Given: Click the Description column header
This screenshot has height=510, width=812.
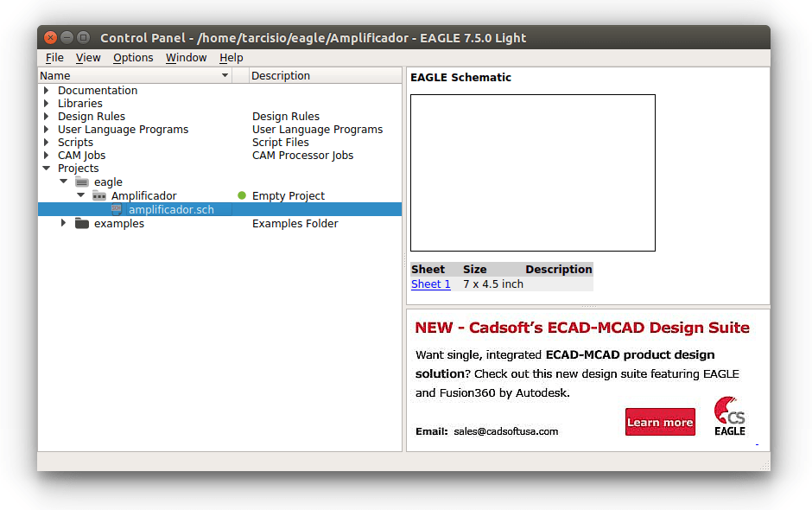Looking at the screenshot, I should point(280,76).
